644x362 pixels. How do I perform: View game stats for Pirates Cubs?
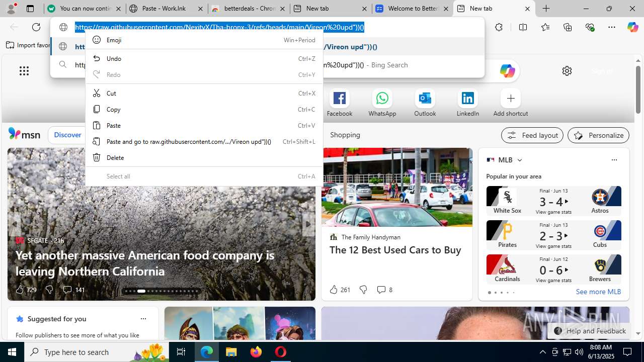(553, 246)
